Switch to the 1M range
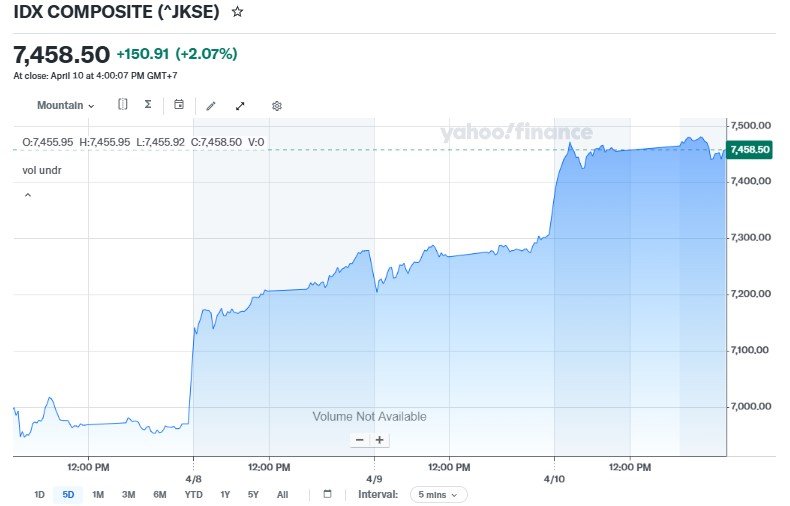This screenshot has height=506, width=790. (98, 494)
